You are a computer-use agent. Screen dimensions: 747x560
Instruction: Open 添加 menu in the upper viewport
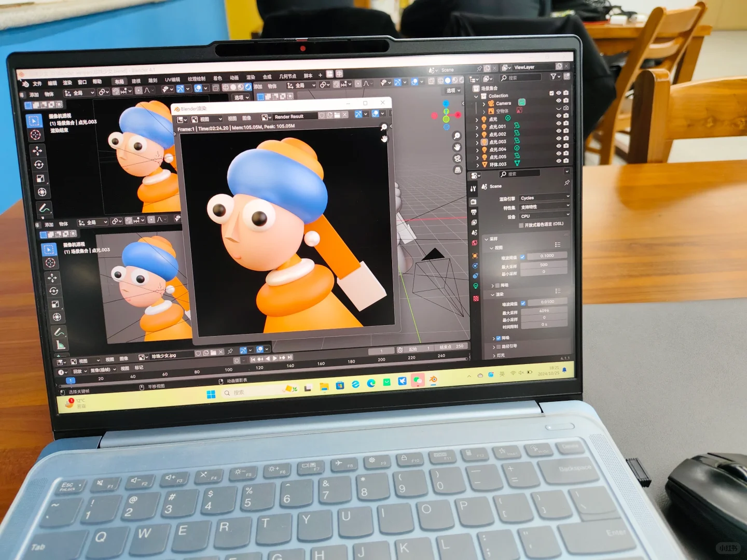click(x=34, y=95)
